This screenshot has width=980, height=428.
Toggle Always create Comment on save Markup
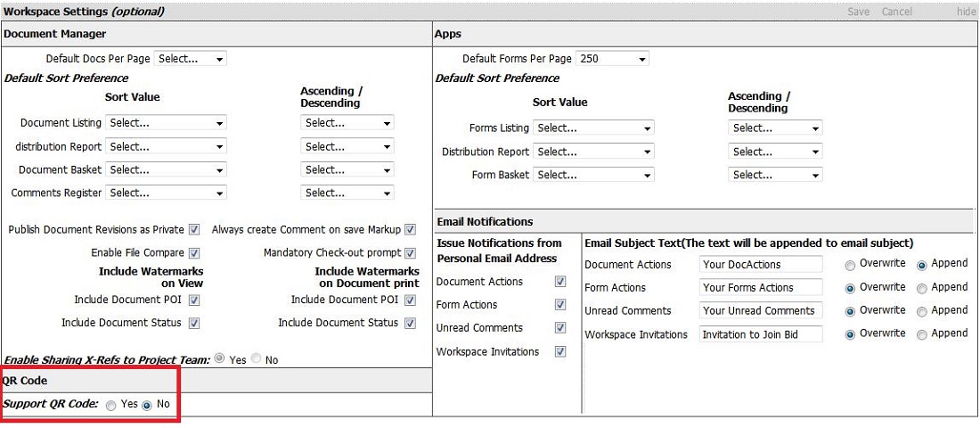coord(410,230)
